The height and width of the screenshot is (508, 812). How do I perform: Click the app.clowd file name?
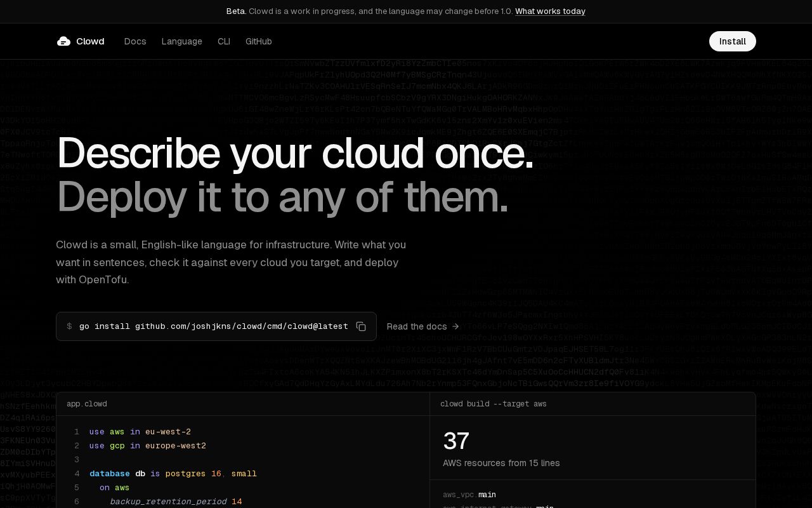(x=87, y=404)
